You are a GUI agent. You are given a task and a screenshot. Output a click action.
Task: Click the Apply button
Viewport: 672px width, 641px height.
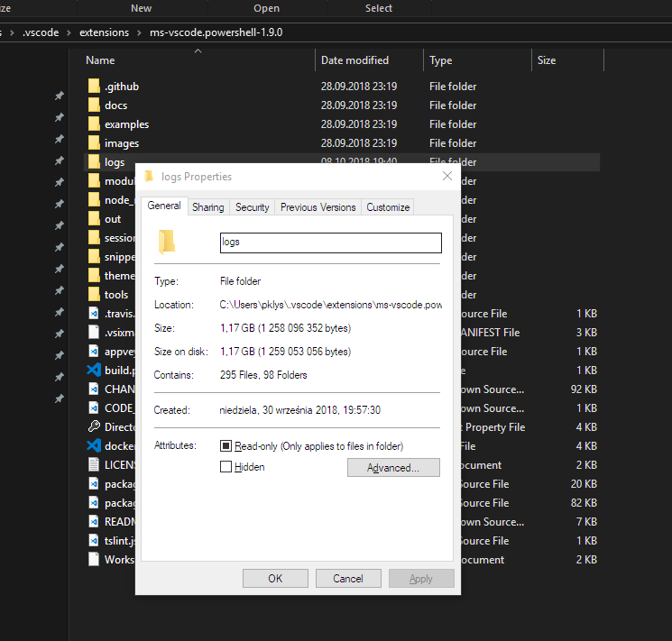421,579
